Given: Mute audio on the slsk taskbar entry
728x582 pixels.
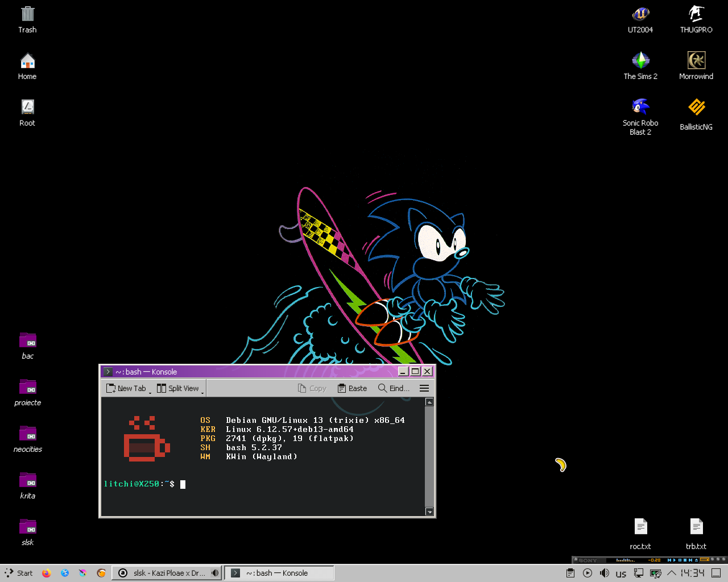Looking at the screenshot, I should tap(215, 573).
